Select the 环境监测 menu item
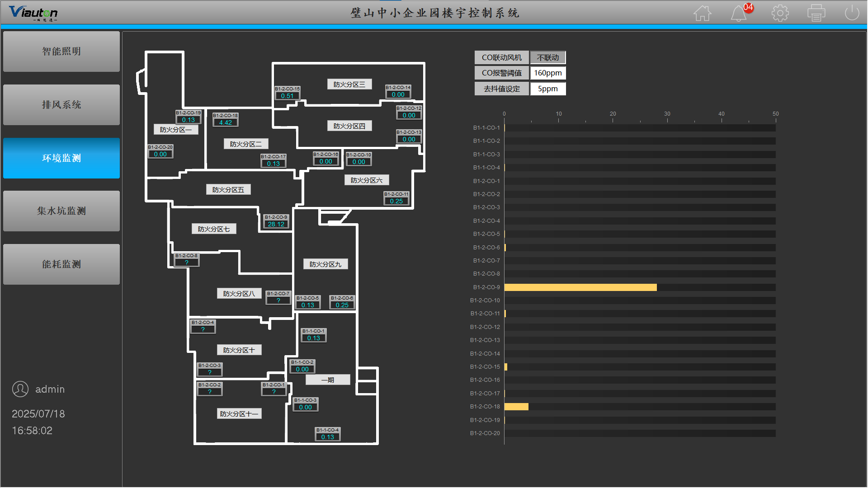The width and height of the screenshot is (868, 488). [x=61, y=158]
